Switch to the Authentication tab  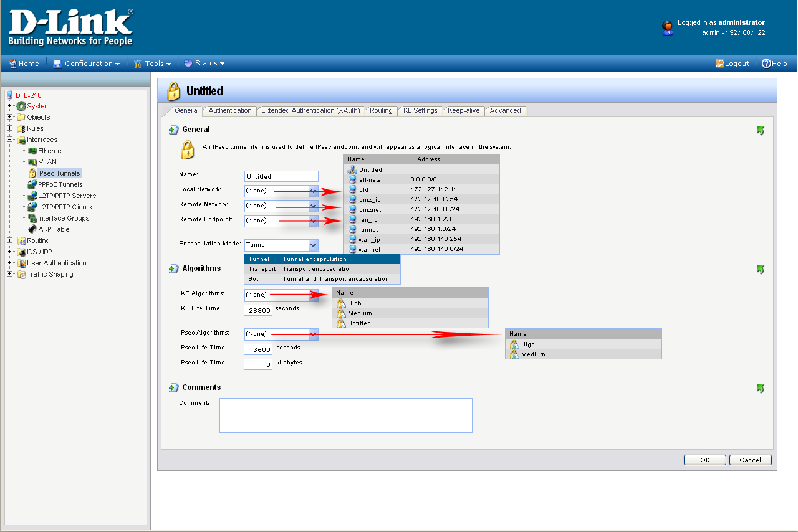point(230,111)
